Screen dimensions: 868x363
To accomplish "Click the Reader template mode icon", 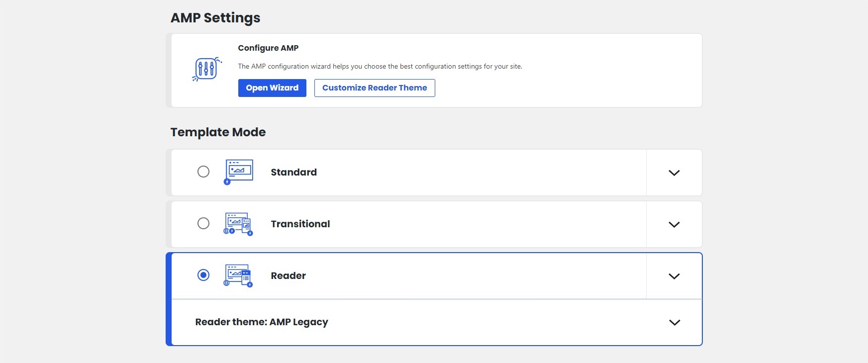I will click(238, 275).
